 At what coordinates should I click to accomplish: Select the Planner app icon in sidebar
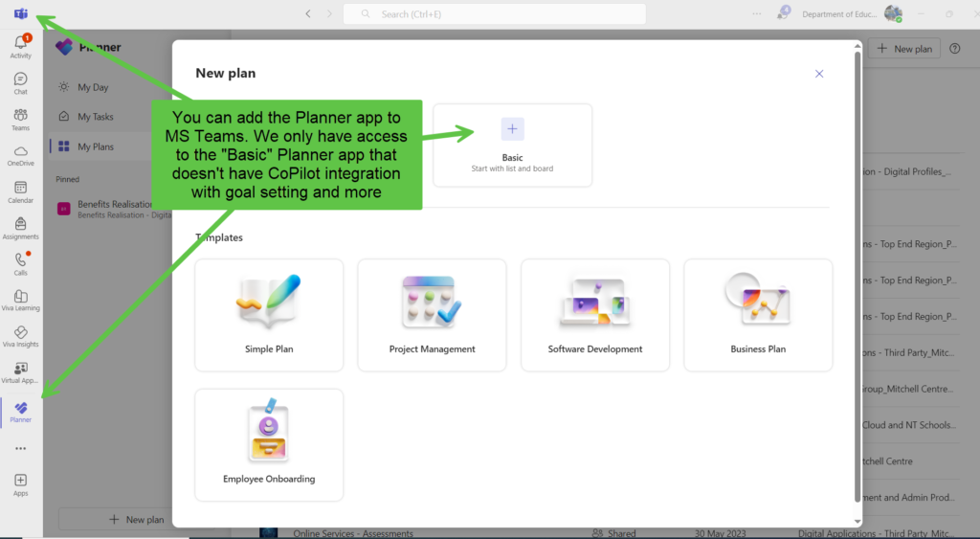pyautogui.click(x=21, y=412)
